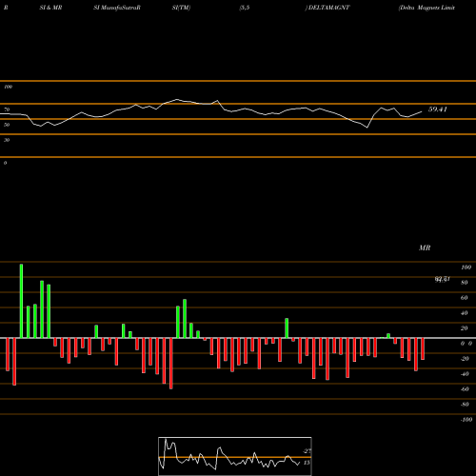
Task: Click the -100 label on MR axis
Action: click(466, 420)
